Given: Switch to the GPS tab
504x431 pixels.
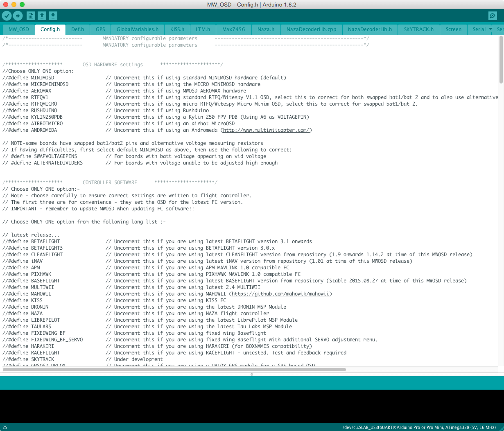Looking at the screenshot, I should 100,29.
